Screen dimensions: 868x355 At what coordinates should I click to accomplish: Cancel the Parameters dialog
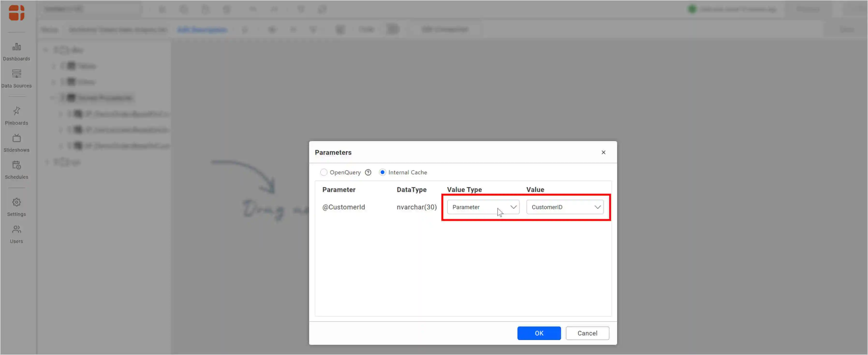(x=587, y=333)
